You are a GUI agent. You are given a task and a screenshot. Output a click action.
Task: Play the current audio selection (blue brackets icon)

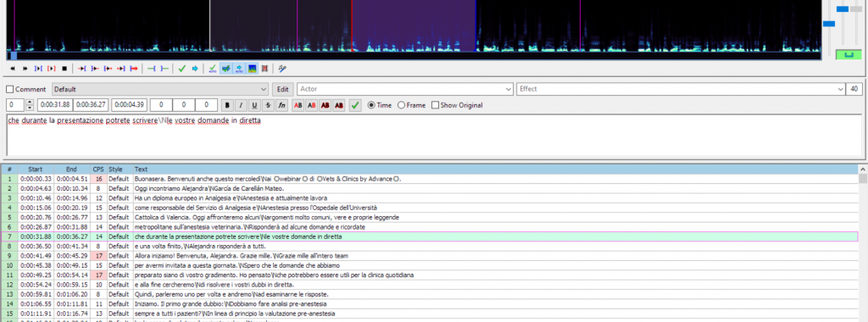[38, 69]
